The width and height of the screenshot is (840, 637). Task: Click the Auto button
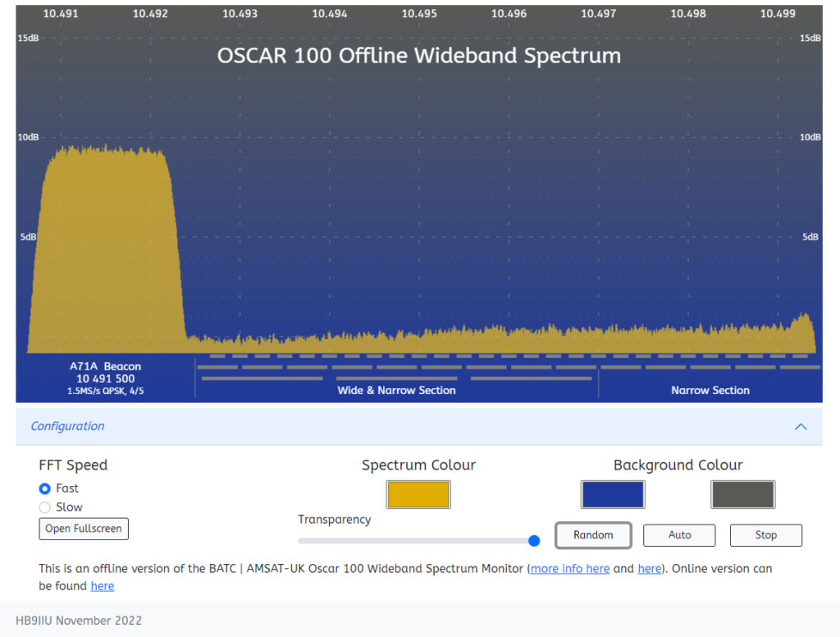679,535
